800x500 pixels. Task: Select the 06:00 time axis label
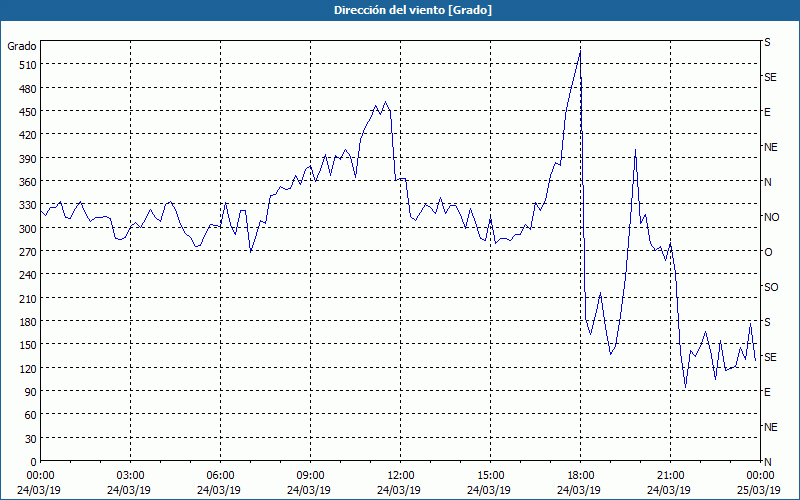pyautogui.click(x=220, y=476)
